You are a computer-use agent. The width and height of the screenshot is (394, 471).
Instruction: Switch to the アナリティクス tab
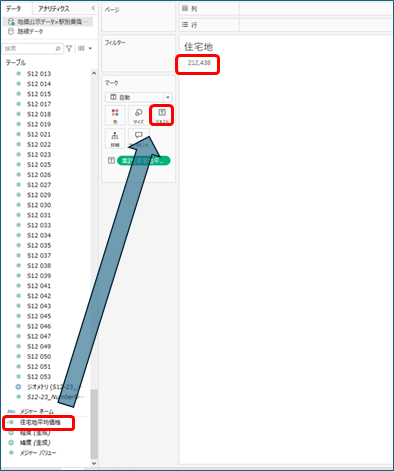click(53, 9)
